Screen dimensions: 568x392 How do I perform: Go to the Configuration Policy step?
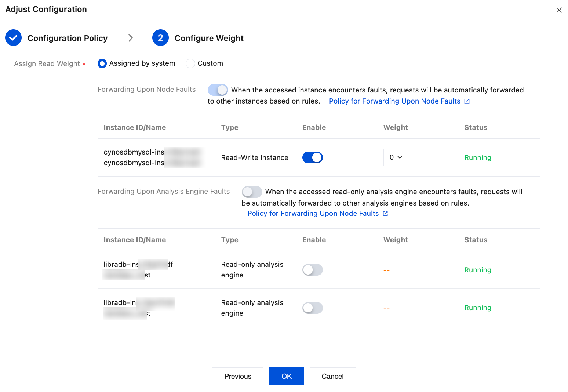[x=68, y=38]
